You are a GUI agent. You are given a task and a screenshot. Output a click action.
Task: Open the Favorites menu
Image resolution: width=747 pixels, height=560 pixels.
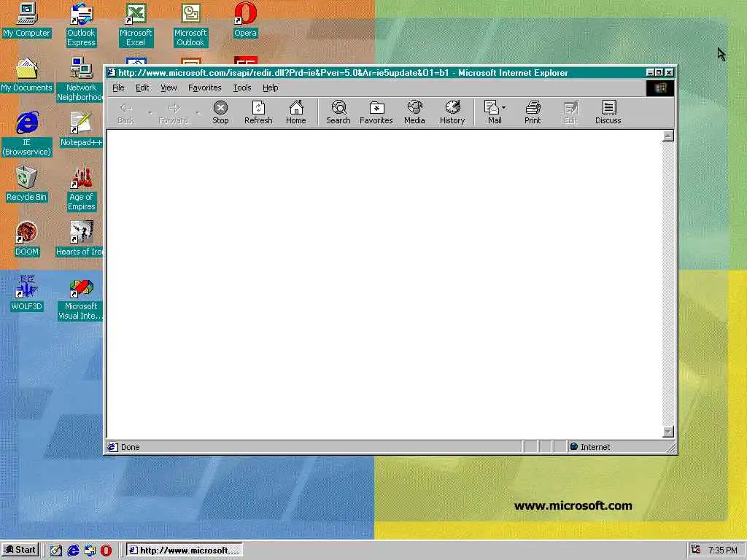(205, 87)
